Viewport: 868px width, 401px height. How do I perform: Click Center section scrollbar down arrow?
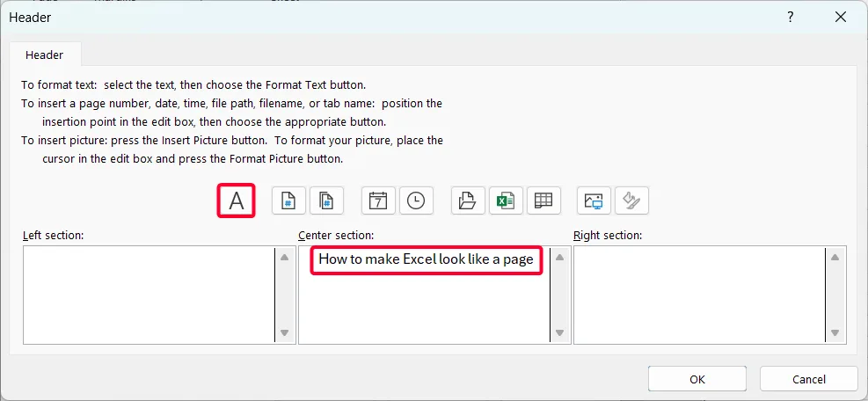pos(559,333)
